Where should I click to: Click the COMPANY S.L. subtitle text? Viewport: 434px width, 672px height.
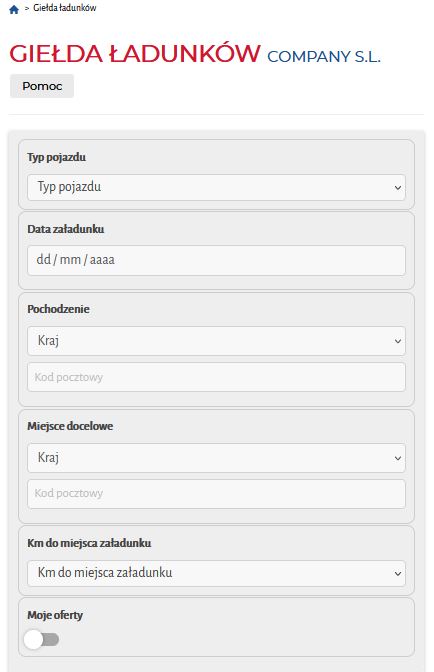click(324, 57)
